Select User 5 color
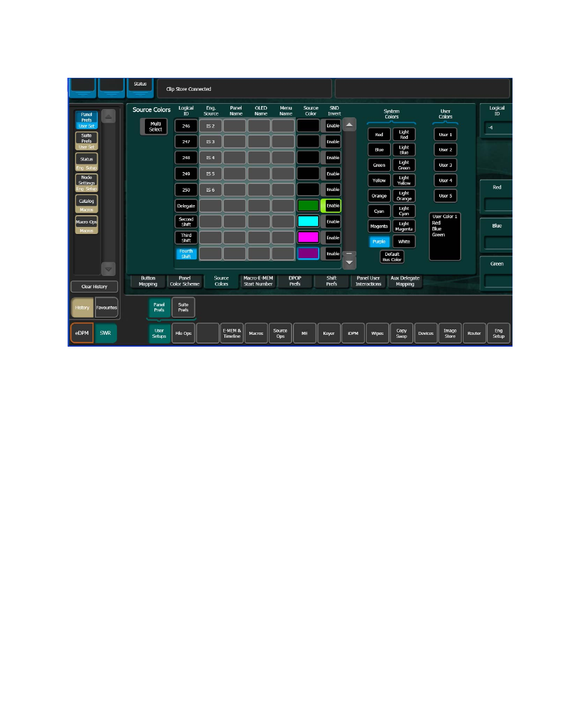The image size is (562, 728). [x=445, y=196]
